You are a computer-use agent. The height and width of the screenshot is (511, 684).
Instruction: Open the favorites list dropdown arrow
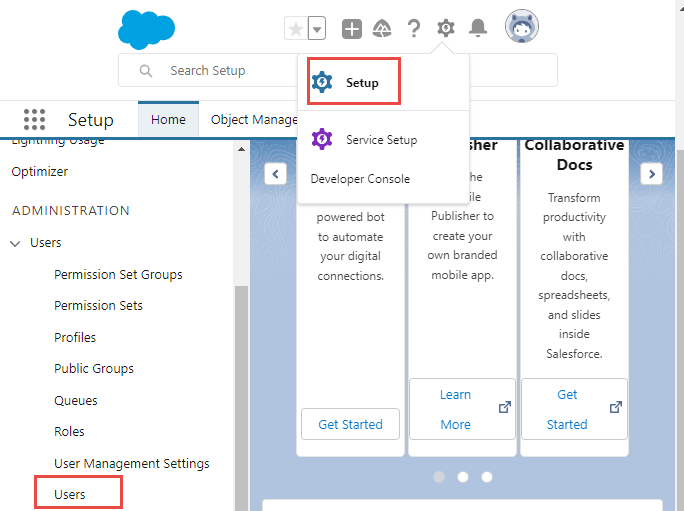pos(317,29)
